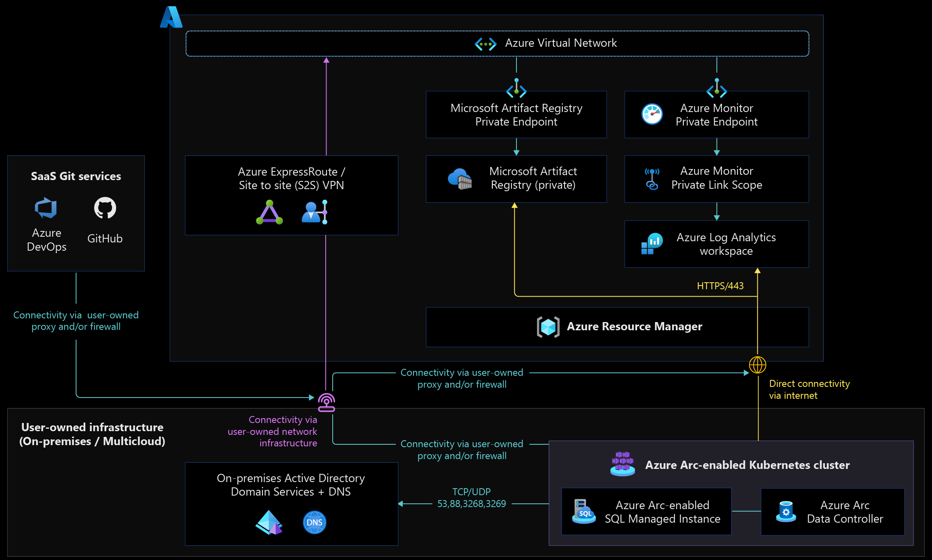The height and width of the screenshot is (560, 932).
Task: Click Azure Monitor Private Link Scope text
Action: pyautogui.click(x=717, y=178)
